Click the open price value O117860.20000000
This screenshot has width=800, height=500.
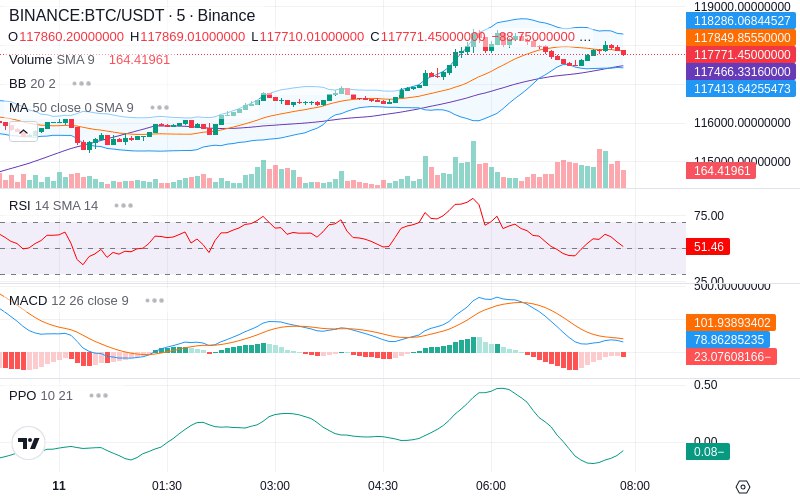point(66,37)
